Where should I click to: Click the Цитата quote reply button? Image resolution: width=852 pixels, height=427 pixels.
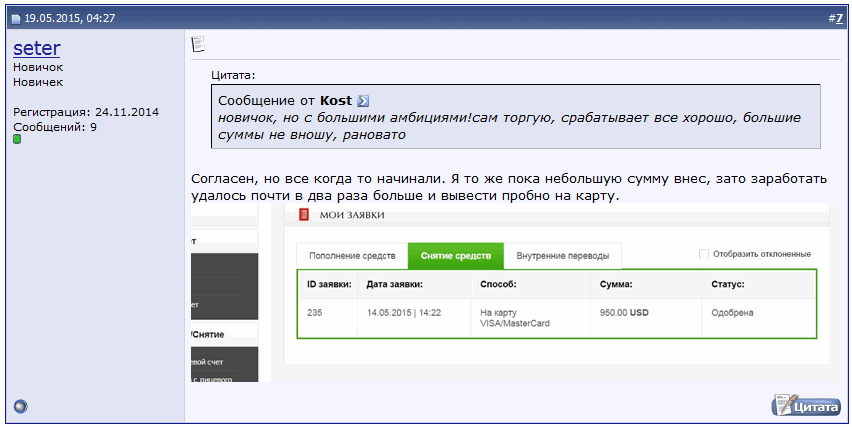806,406
